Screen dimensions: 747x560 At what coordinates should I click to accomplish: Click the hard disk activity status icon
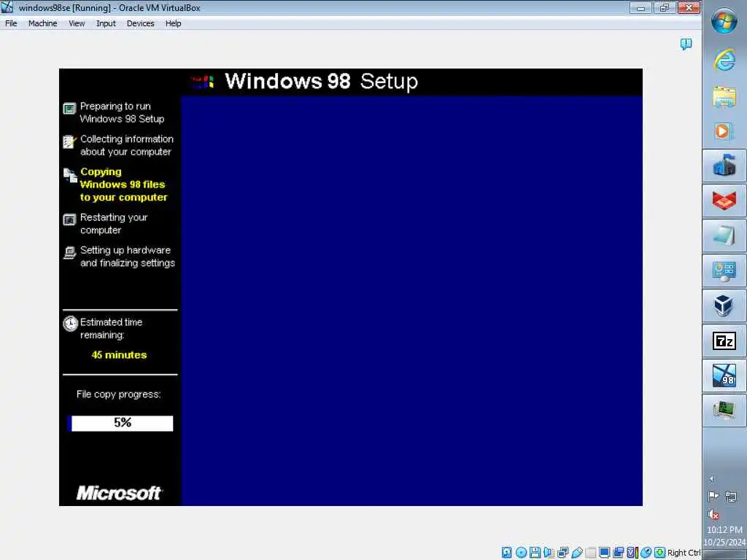click(506, 553)
